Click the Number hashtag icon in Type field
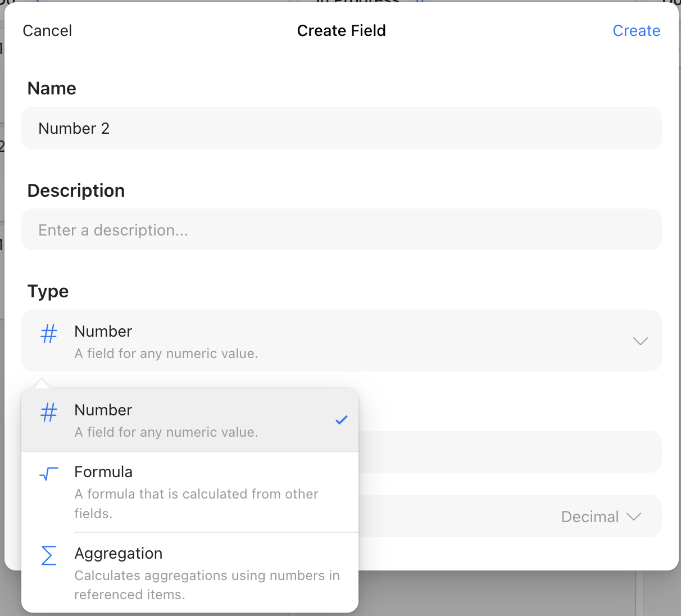 click(48, 334)
